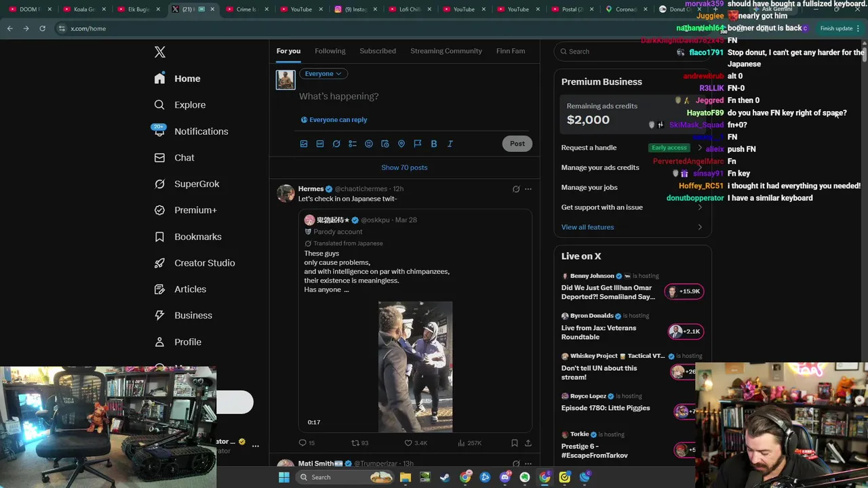Add a poll using the composer poll icon
The height and width of the screenshot is (488, 868).
click(x=353, y=144)
